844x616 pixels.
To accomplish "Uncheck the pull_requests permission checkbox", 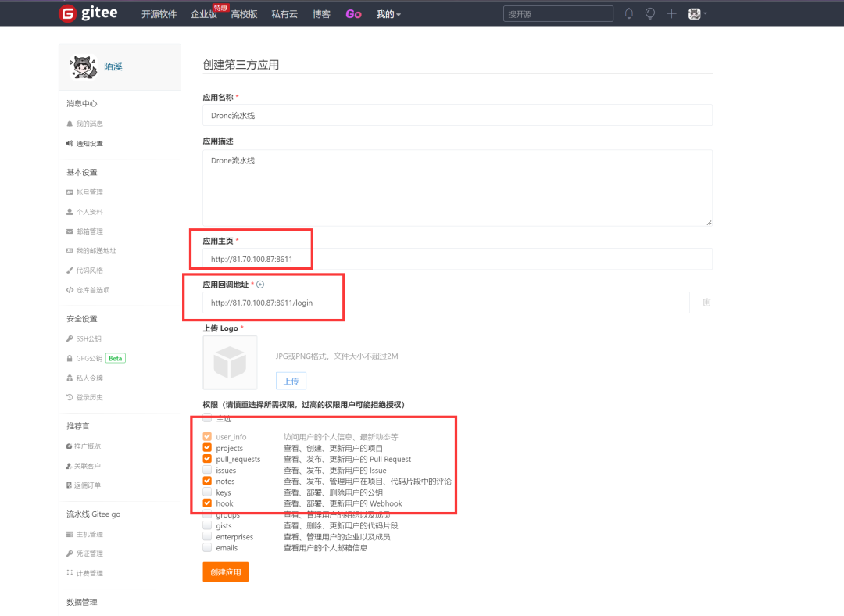I will click(x=207, y=459).
